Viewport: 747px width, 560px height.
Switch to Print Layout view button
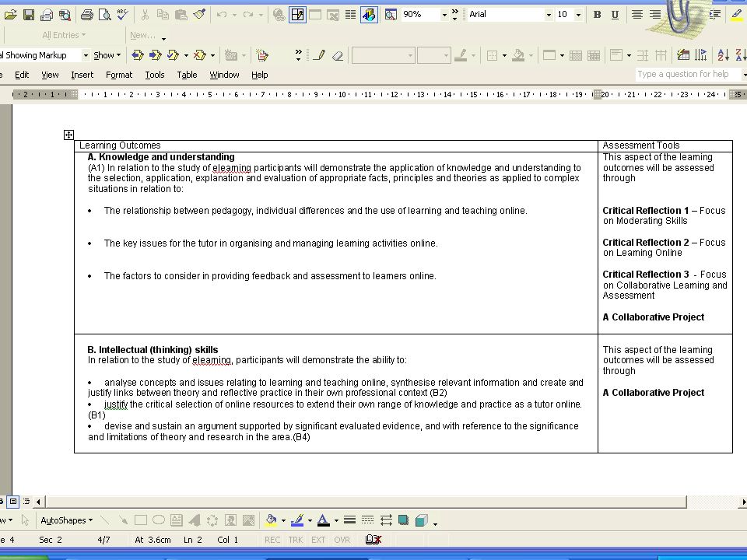point(13,502)
